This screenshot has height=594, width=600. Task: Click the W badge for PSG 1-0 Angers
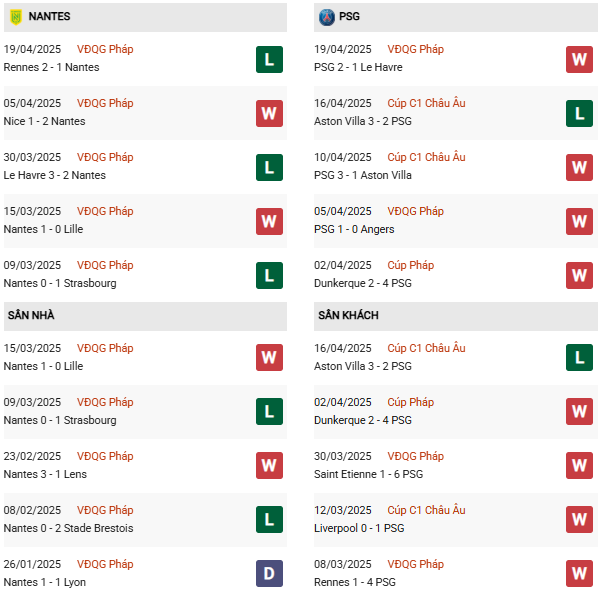[x=579, y=221]
